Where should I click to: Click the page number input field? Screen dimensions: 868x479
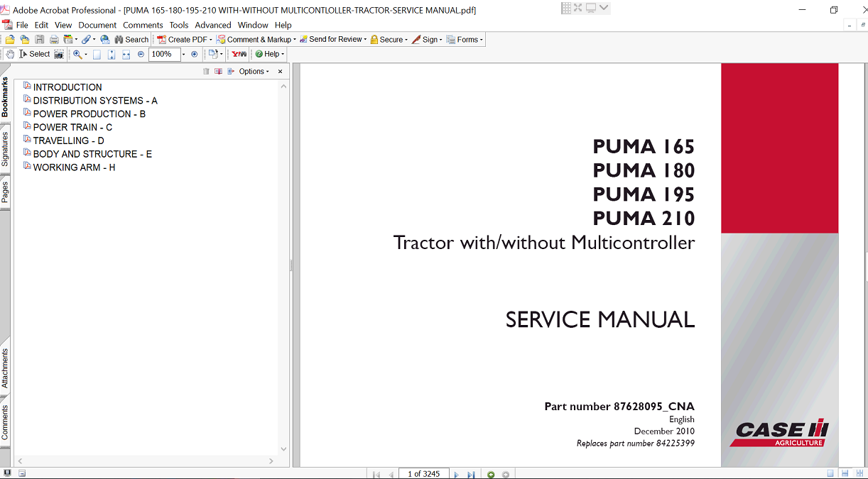click(x=423, y=473)
